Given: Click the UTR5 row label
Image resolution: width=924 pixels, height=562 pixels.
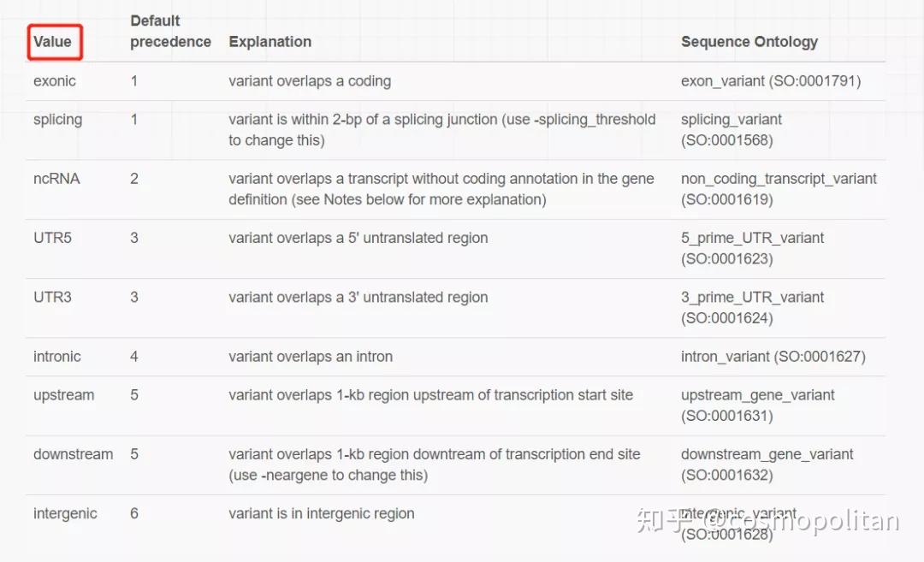Looking at the screenshot, I should (x=52, y=238).
